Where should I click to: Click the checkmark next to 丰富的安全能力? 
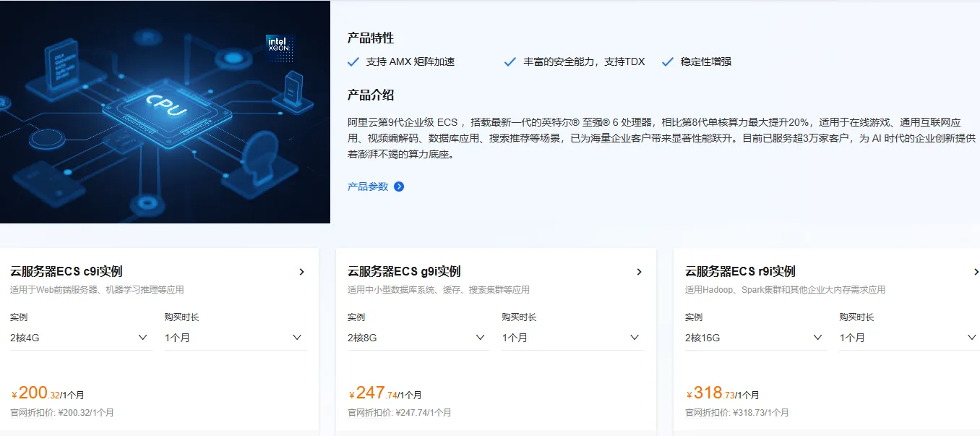point(510,62)
